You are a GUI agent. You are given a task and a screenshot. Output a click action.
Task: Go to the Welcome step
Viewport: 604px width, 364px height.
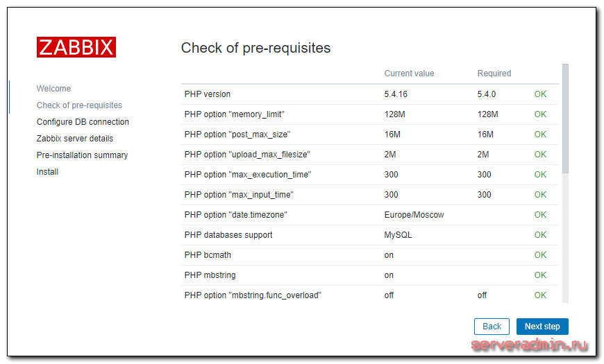(53, 89)
